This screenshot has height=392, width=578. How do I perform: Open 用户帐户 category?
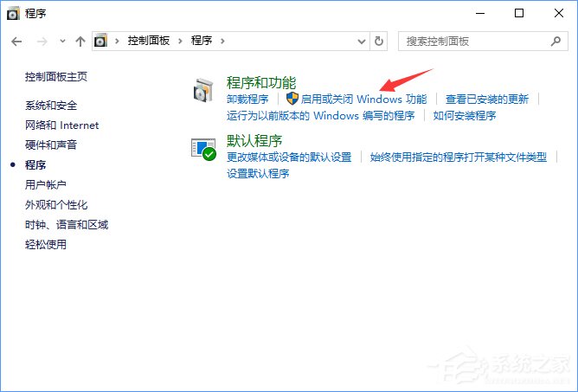pyautogui.click(x=46, y=185)
